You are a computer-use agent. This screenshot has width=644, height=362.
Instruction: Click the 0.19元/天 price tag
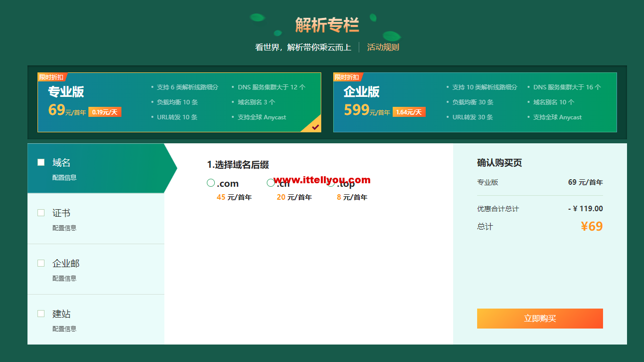coord(105,112)
